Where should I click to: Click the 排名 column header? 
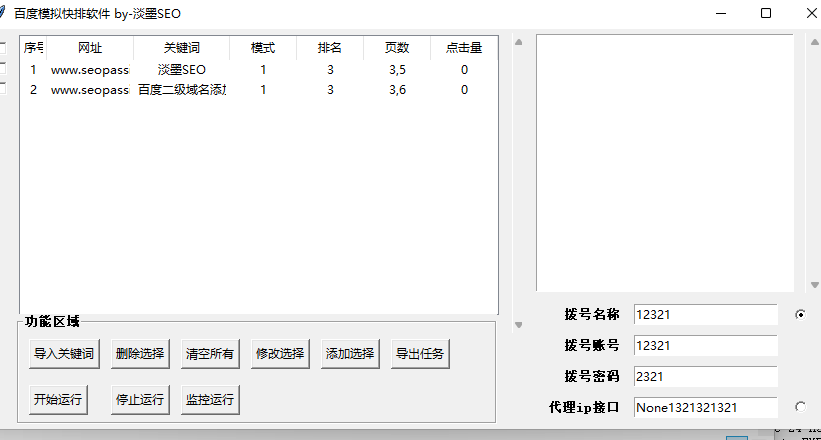coord(330,48)
